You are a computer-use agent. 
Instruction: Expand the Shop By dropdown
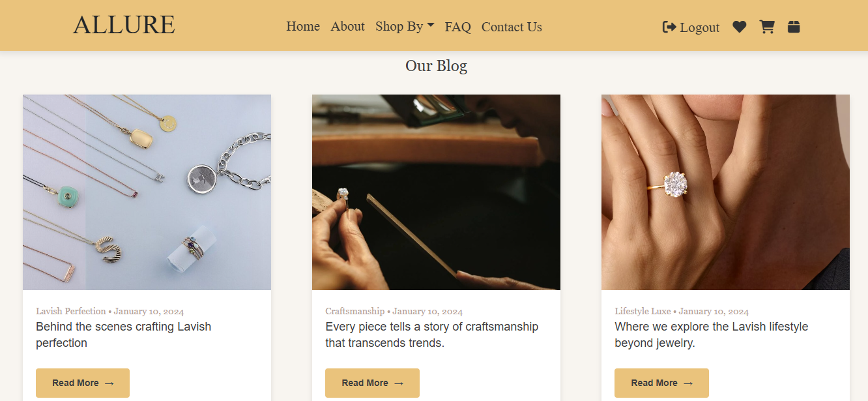(405, 26)
